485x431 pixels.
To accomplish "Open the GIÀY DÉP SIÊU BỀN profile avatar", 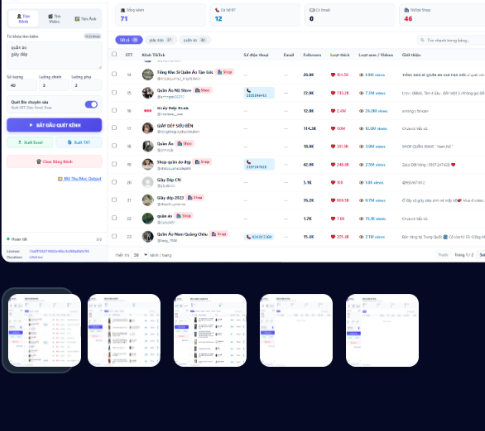I will pyautogui.click(x=148, y=128).
